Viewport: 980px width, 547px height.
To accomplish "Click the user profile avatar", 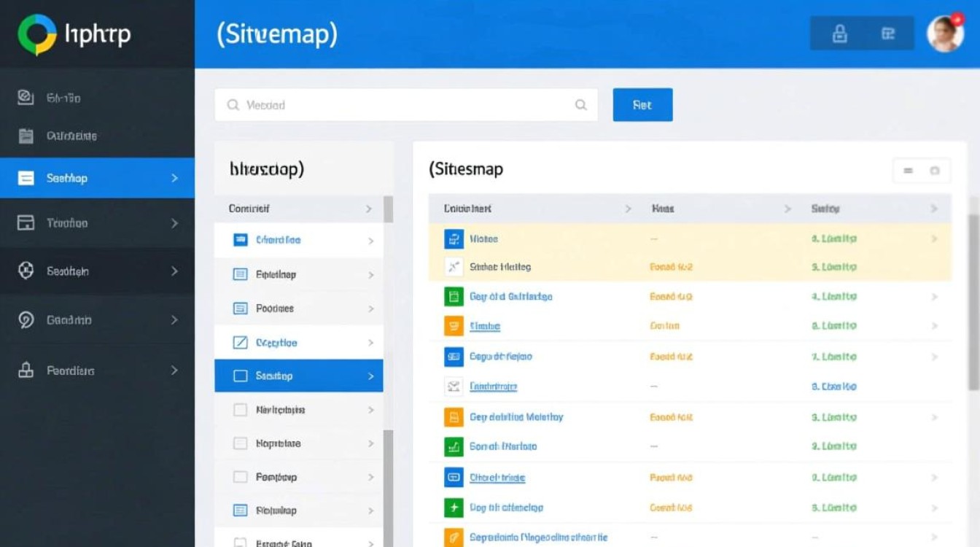I will pos(944,34).
